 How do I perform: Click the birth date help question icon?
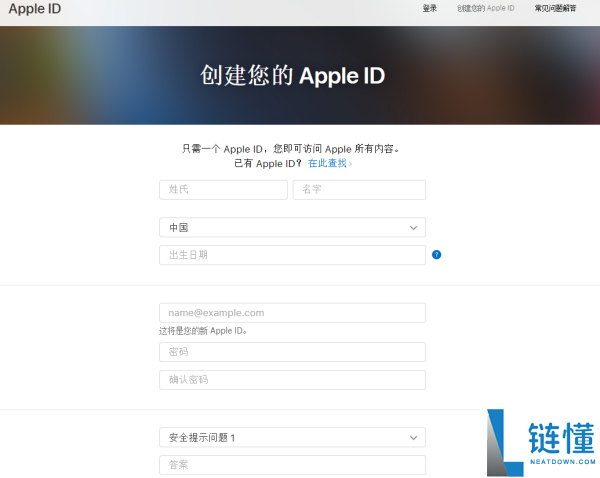436,255
